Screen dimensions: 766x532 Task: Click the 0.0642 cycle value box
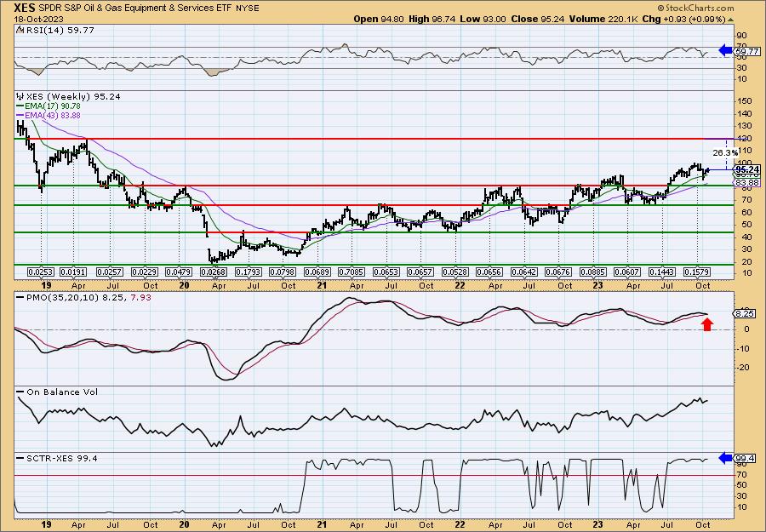coord(523,272)
